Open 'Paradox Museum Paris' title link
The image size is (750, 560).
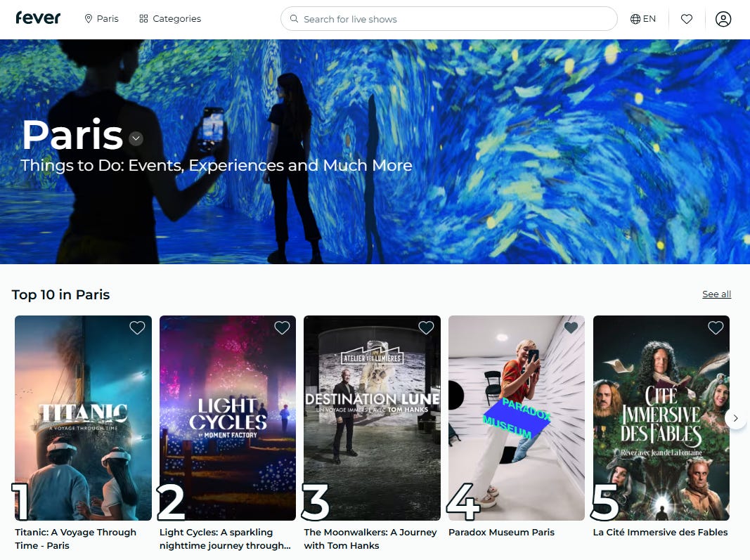coord(501,532)
